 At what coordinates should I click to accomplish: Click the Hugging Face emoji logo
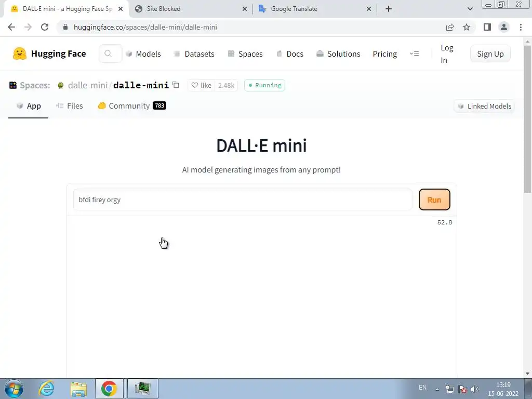[19, 54]
